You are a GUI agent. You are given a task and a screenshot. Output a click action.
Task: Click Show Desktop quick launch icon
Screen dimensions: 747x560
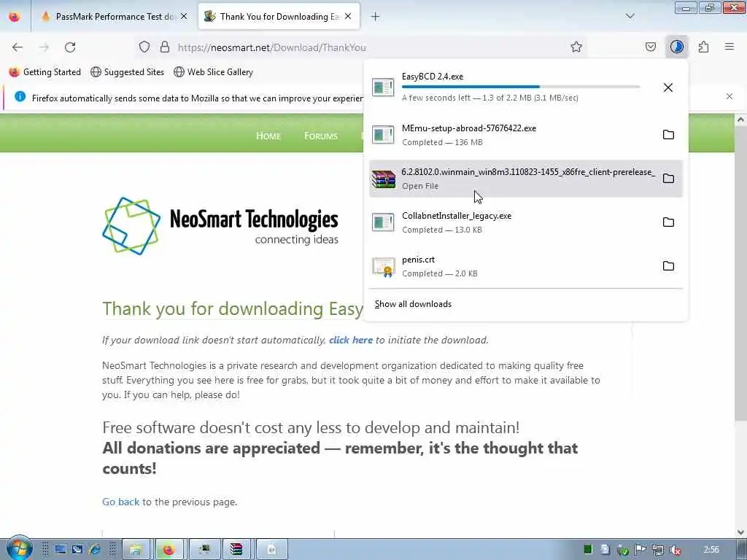(x=60, y=550)
